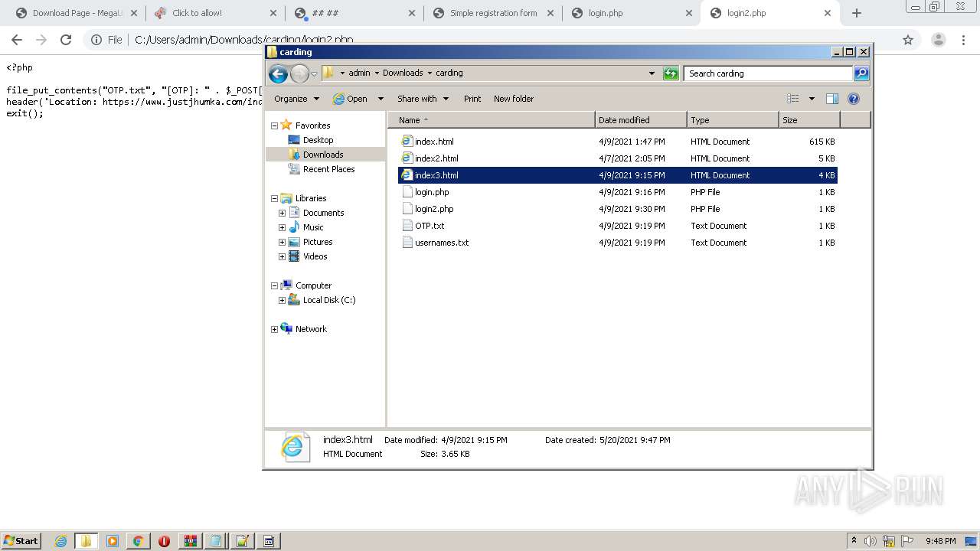
Task: Collapse Favorites tree section
Action: tap(274, 126)
